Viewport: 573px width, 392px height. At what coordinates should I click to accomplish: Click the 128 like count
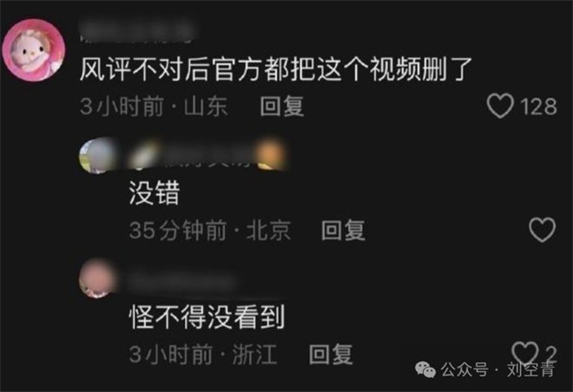point(539,106)
